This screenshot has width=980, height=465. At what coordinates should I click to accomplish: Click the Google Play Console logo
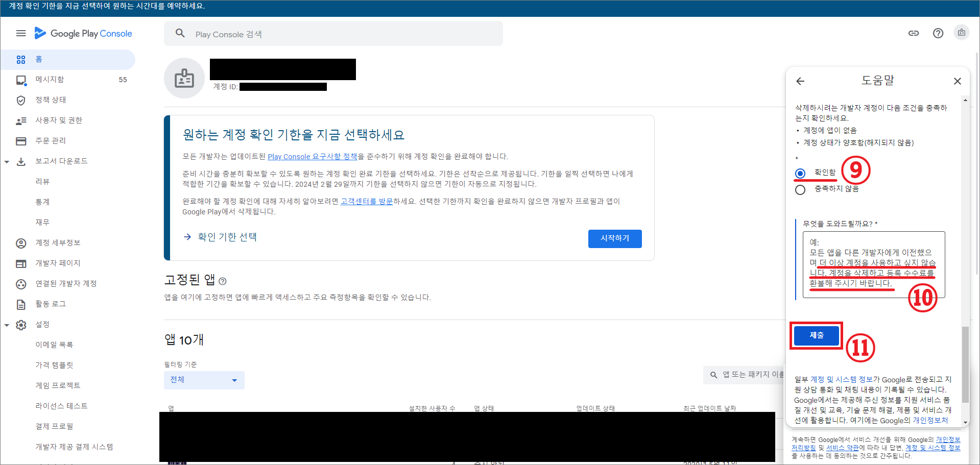point(83,33)
